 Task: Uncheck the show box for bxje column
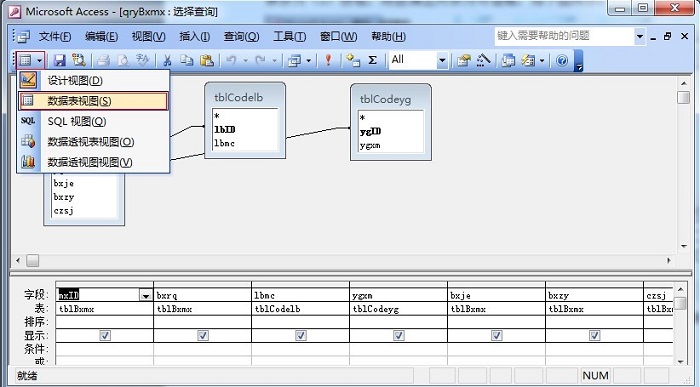tap(497, 335)
